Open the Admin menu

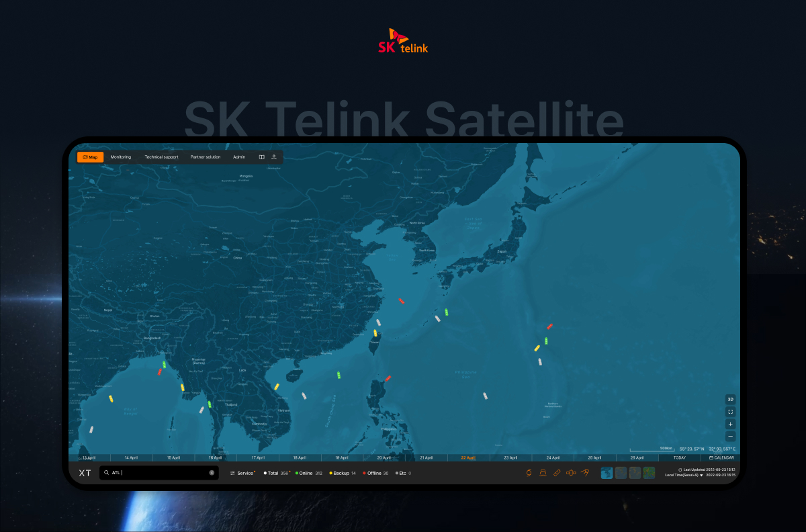click(x=239, y=157)
